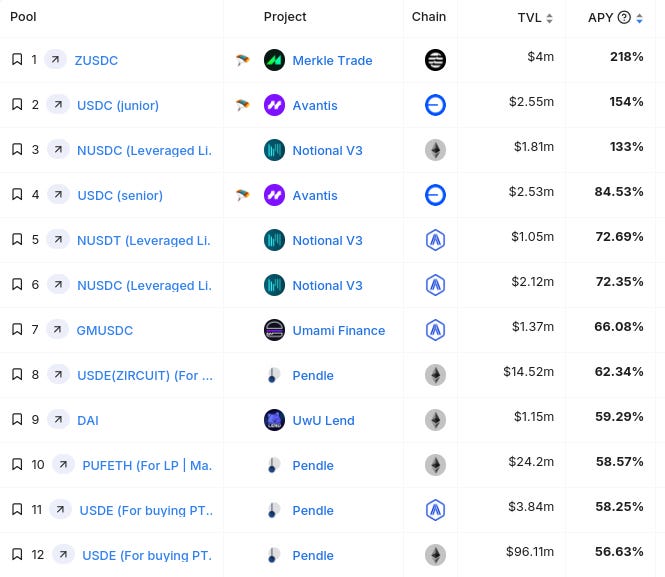
Task: Click the Project column header
Action: [x=285, y=17]
